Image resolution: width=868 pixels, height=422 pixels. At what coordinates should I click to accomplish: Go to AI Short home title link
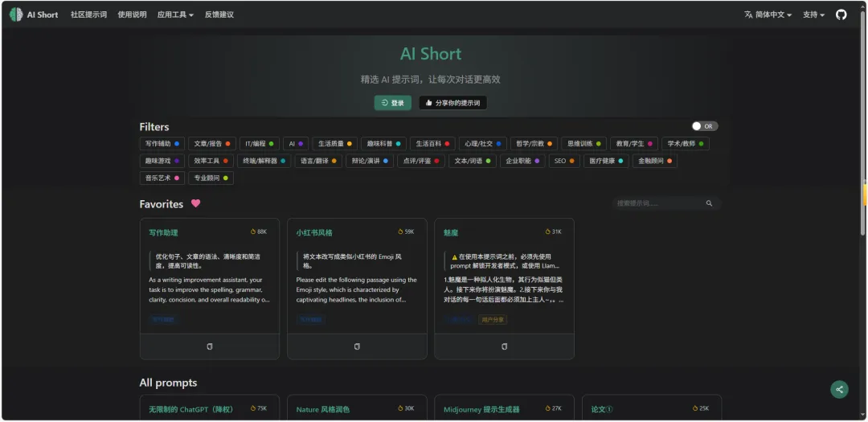coord(43,15)
